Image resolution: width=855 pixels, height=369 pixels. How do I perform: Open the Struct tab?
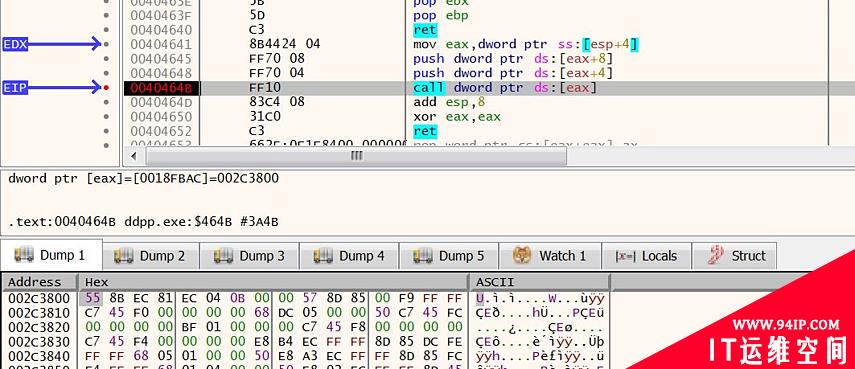point(734,256)
